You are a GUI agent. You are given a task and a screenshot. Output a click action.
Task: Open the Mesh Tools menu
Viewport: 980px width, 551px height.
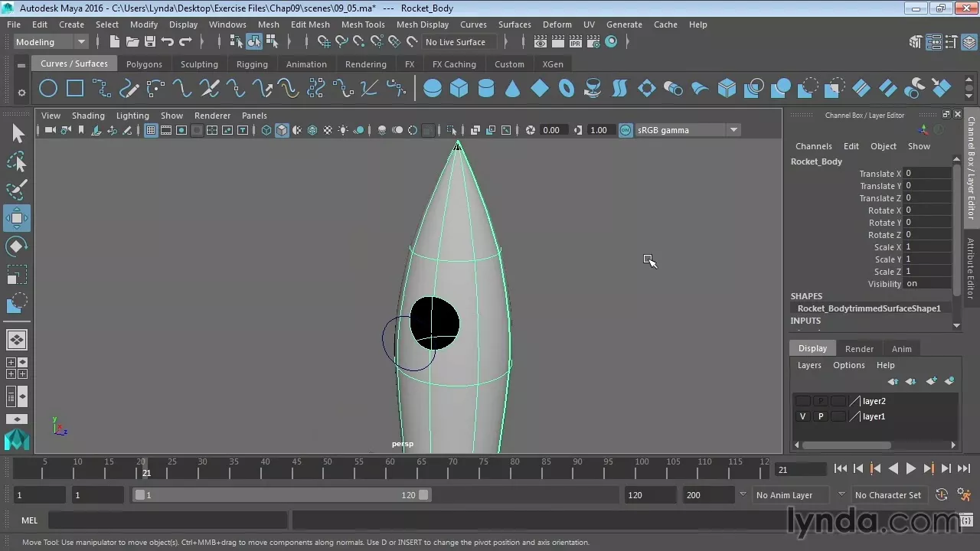tap(362, 24)
